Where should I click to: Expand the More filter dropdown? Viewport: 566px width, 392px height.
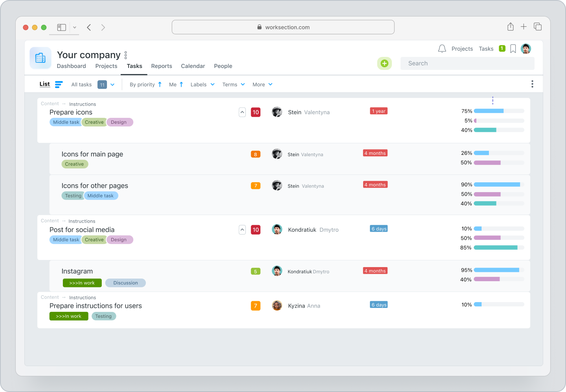[x=262, y=84]
